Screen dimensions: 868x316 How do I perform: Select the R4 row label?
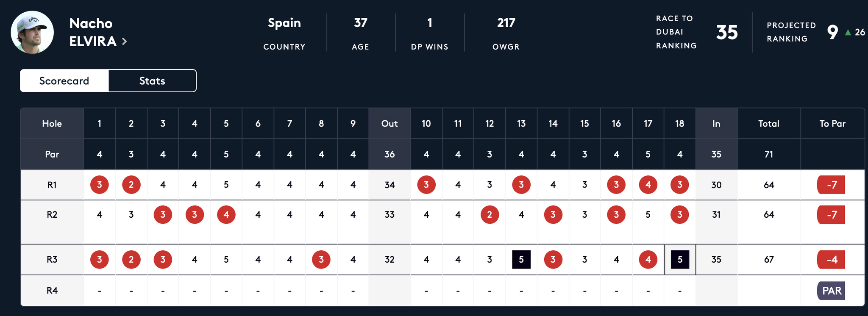(x=52, y=291)
